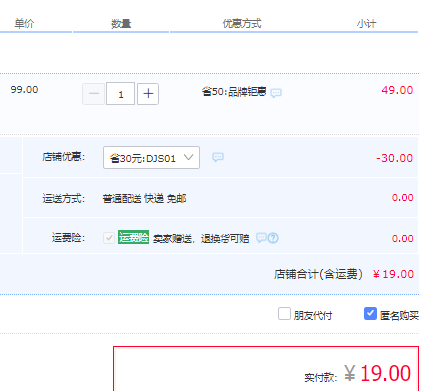Open the 店铺优惠 dropdown 省30元:DJS01
The image size is (422, 391).
click(x=151, y=157)
